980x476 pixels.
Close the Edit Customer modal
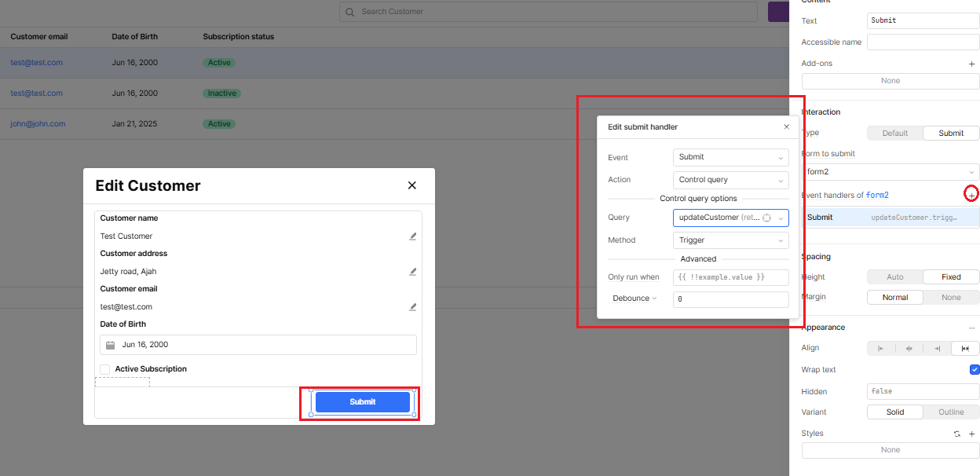(x=411, y=185)
